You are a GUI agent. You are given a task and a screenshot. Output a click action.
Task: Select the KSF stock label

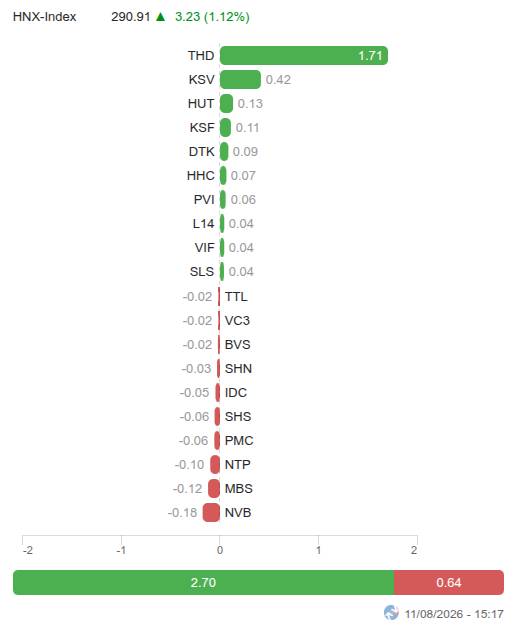202,128
